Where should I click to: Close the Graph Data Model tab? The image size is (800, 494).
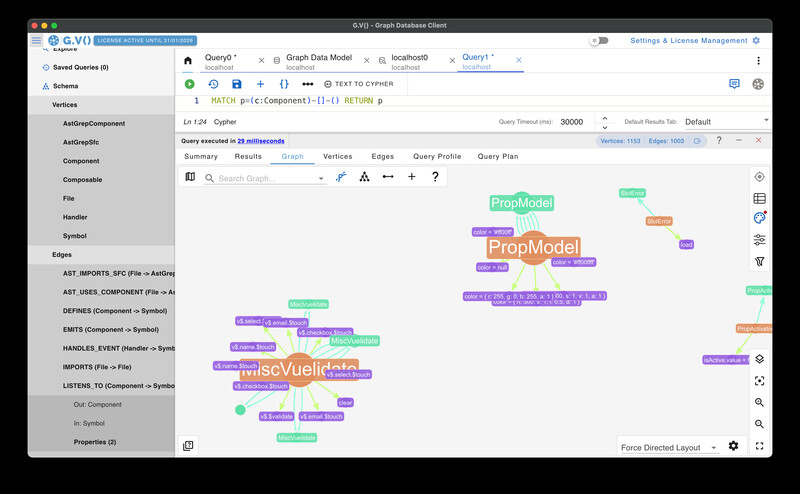366,61
